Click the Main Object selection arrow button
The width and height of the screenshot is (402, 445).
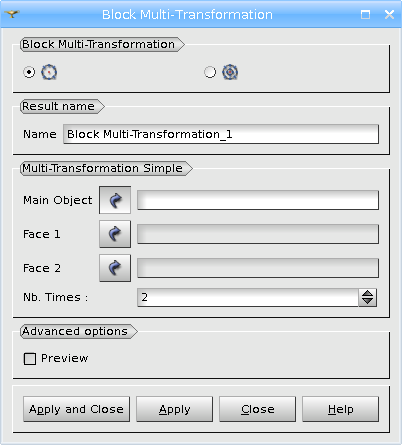(x=115, y=200)
